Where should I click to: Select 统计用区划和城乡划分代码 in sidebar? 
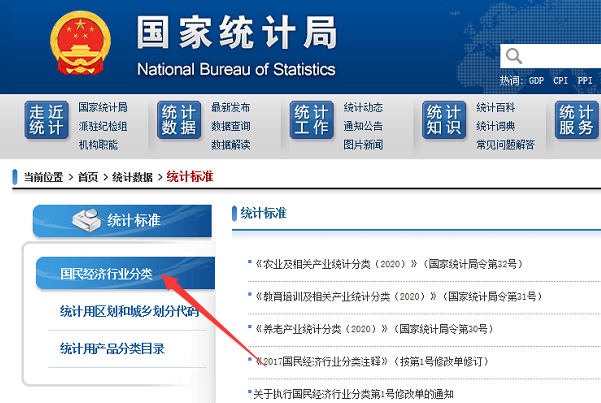coord(130,311)
